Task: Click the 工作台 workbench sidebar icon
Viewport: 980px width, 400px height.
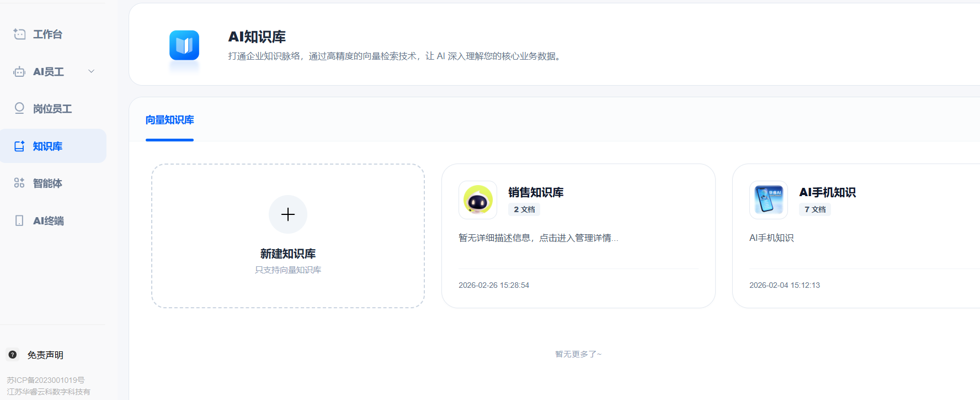Action: 19,34
